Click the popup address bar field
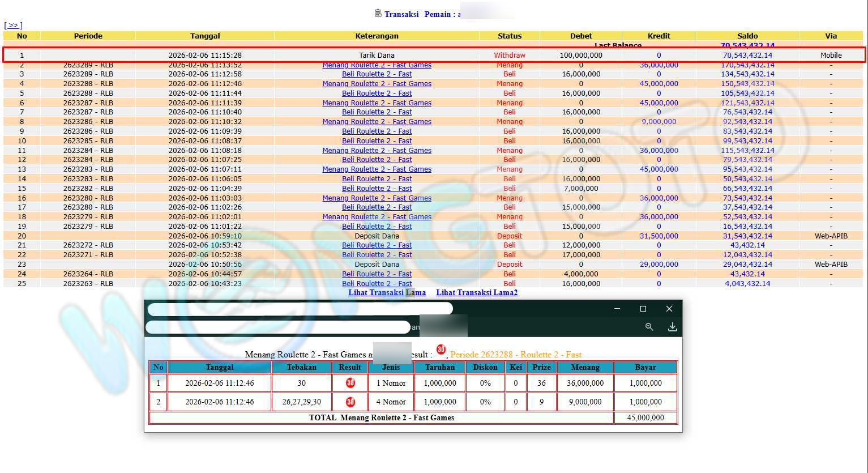The height and width of the screenshot is (473, 868). 300,309
